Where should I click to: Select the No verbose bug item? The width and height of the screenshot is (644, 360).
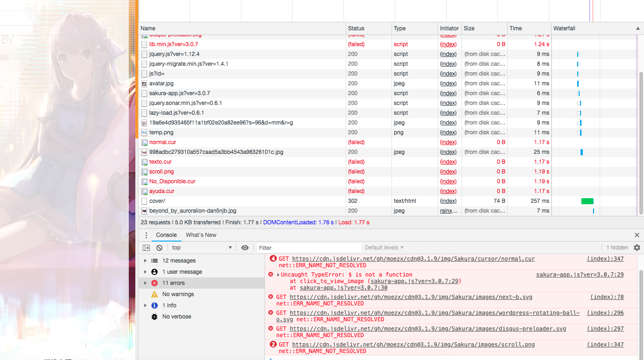pyautogui.click(x=176, y=317)
